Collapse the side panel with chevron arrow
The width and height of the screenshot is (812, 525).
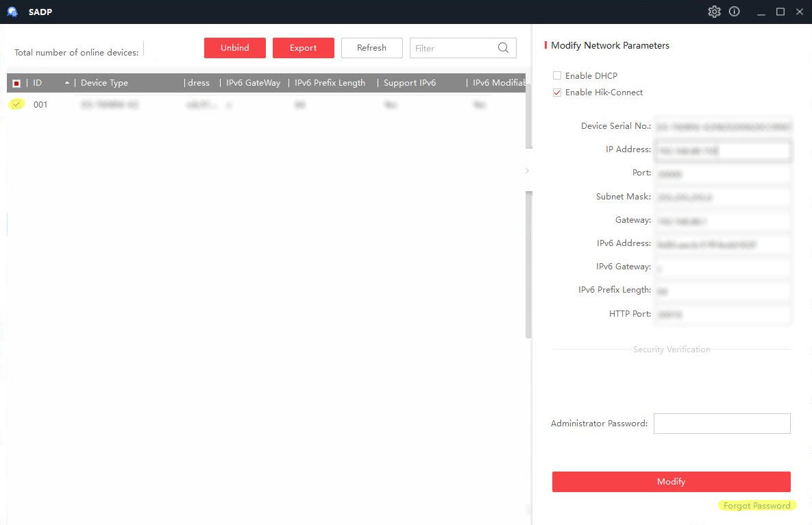[527, 170]
